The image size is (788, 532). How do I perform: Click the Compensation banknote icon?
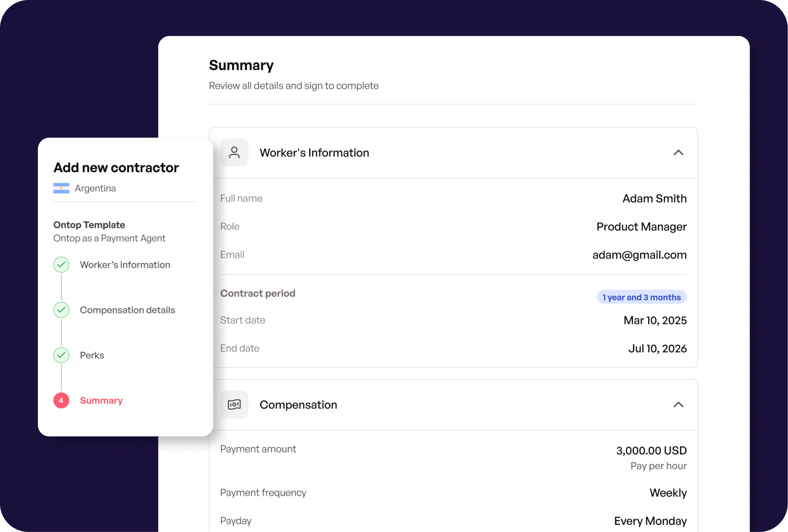point(234,404)
